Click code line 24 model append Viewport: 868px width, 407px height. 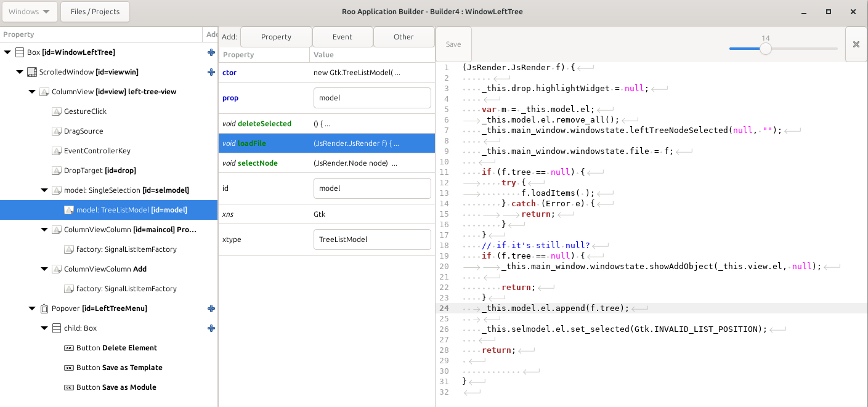coord(556,308)
